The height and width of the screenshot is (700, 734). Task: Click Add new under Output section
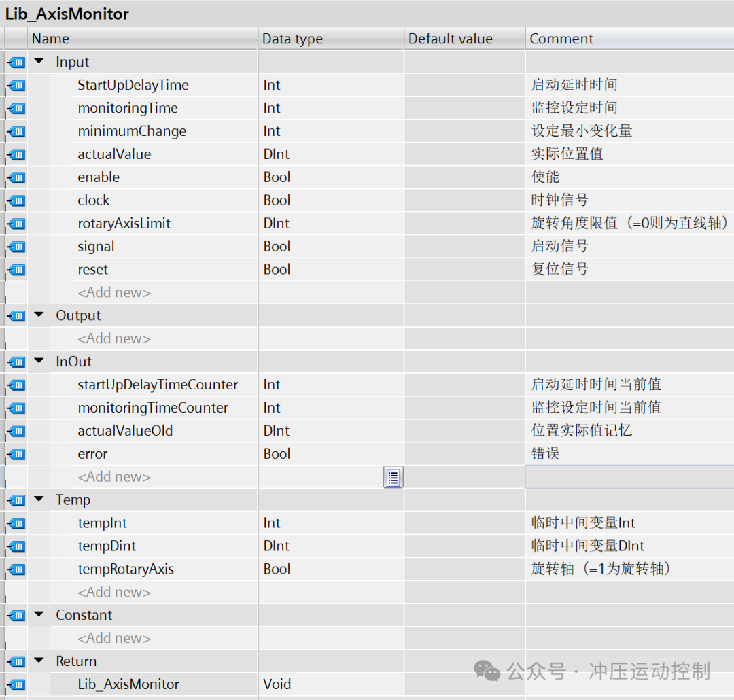[x=114, y=338]
